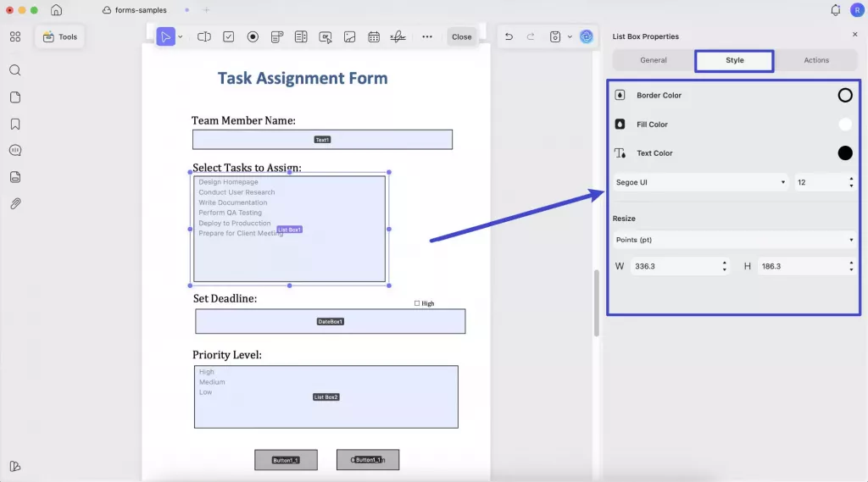Click the left Button1_1 form button

tap(286, 460)
